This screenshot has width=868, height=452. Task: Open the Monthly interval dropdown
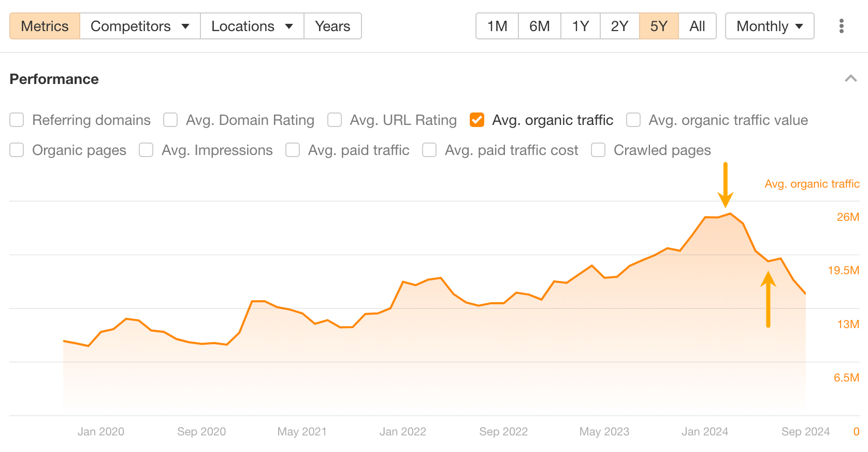pyautogui.click(x=769, y=26)
